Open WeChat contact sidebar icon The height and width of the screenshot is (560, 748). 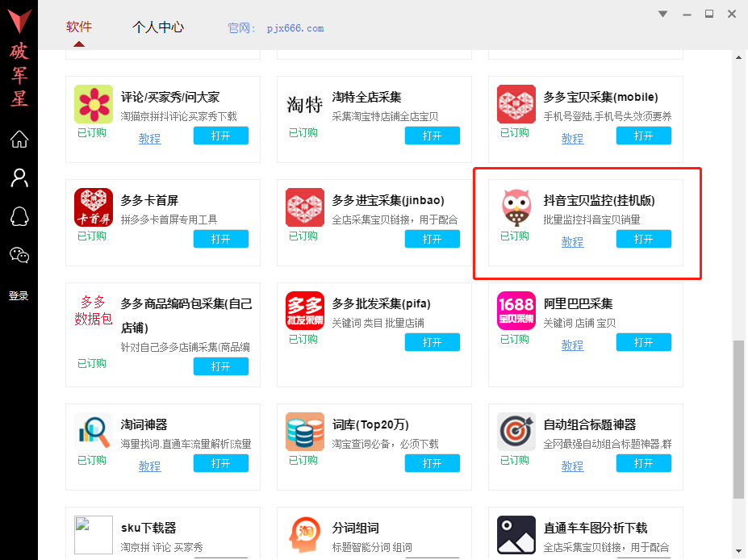[x=19, y=255]
